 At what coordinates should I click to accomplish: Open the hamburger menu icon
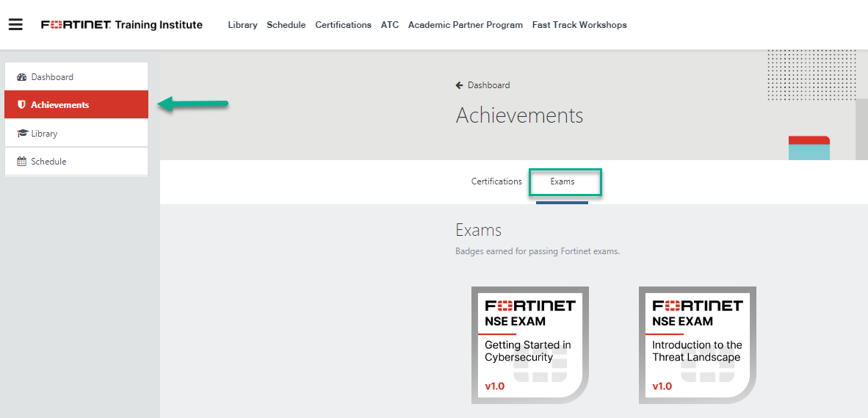click(x=15, y=24)
